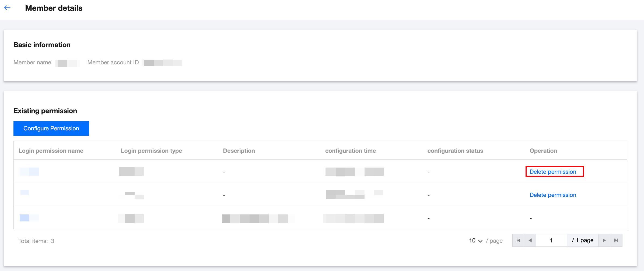Click the Login permission type column header
This screenshot has height=271, width=644.
click(x=151, y=151)
